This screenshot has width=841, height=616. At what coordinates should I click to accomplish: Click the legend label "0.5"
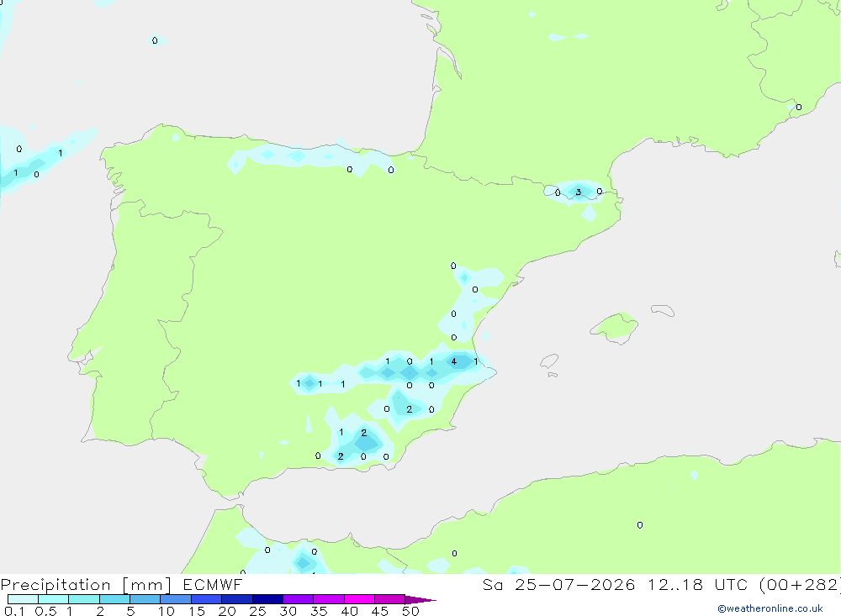coord(45,611)
